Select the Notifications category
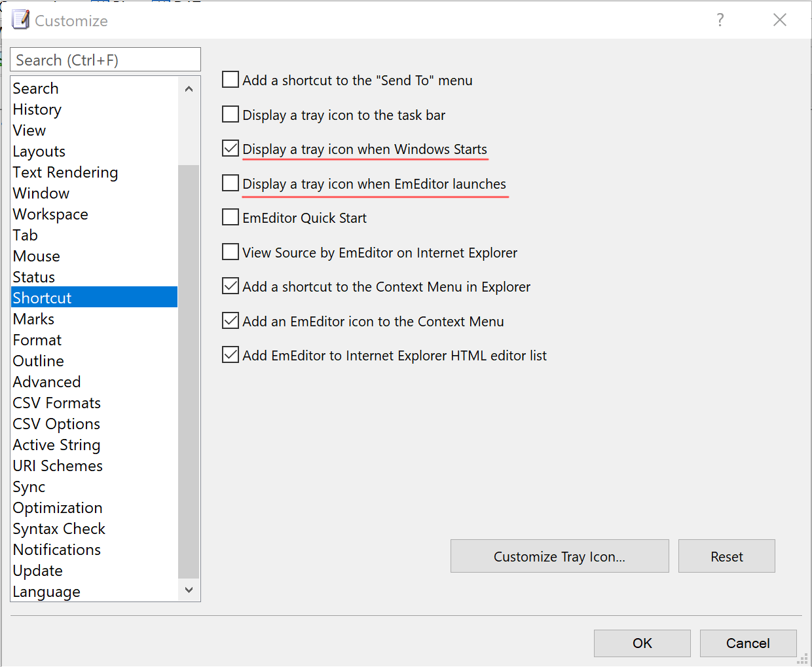 pyautogui.click(x=94, y=550)
